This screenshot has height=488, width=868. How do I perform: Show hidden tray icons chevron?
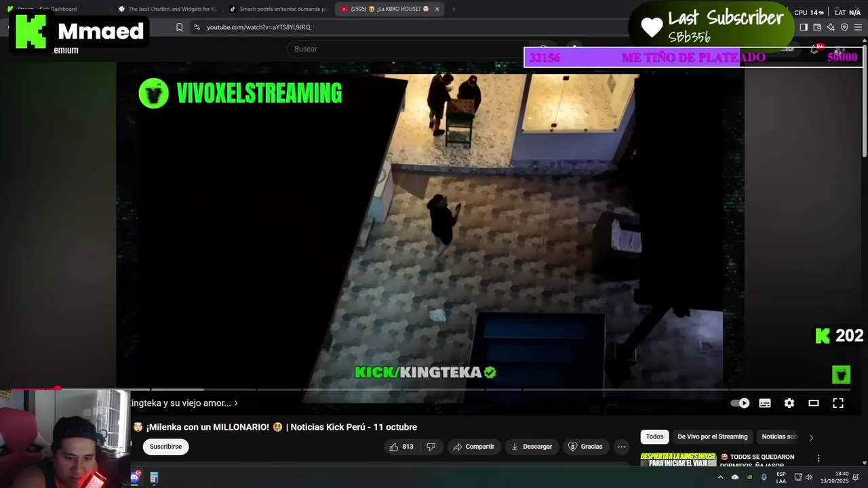720,477
